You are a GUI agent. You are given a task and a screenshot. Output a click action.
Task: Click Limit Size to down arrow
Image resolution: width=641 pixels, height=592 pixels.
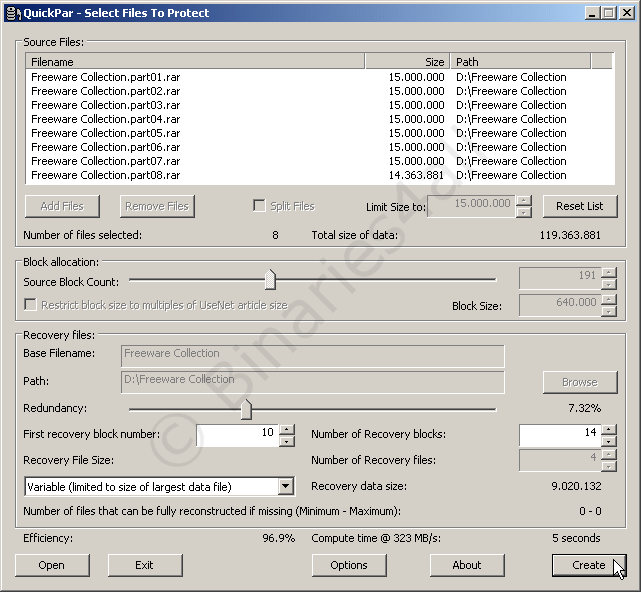tap(524, 212)
